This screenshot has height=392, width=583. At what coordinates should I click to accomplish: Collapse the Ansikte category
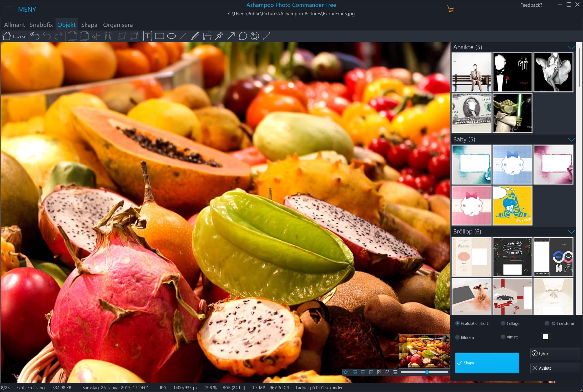[x=571, y=47]
